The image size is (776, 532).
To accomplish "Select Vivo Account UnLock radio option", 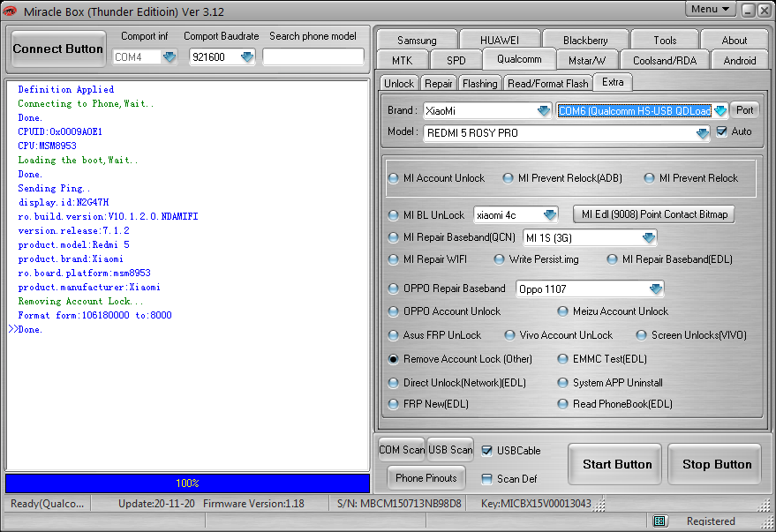I will 509,336.
